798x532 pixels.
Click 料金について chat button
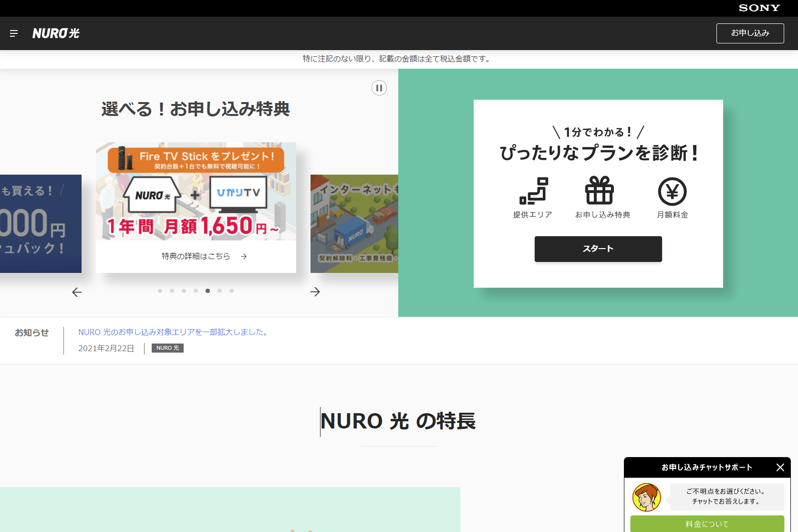[707, 524]
